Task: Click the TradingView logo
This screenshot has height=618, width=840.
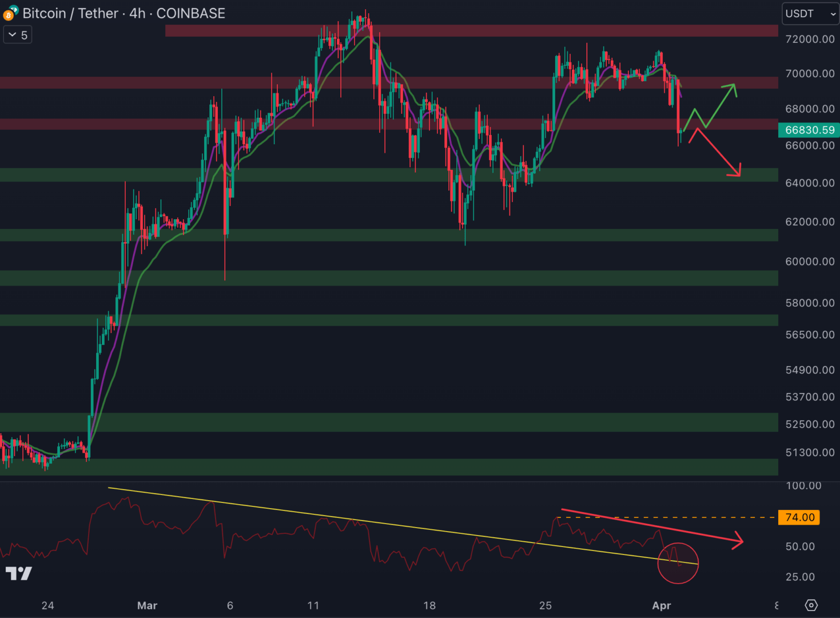Action: click(19, 573)
